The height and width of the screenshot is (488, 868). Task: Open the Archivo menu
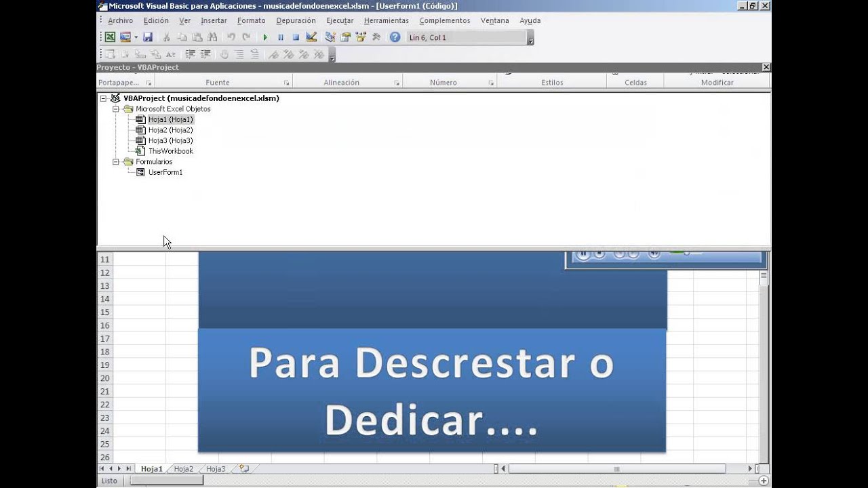[x=121, y=20]
